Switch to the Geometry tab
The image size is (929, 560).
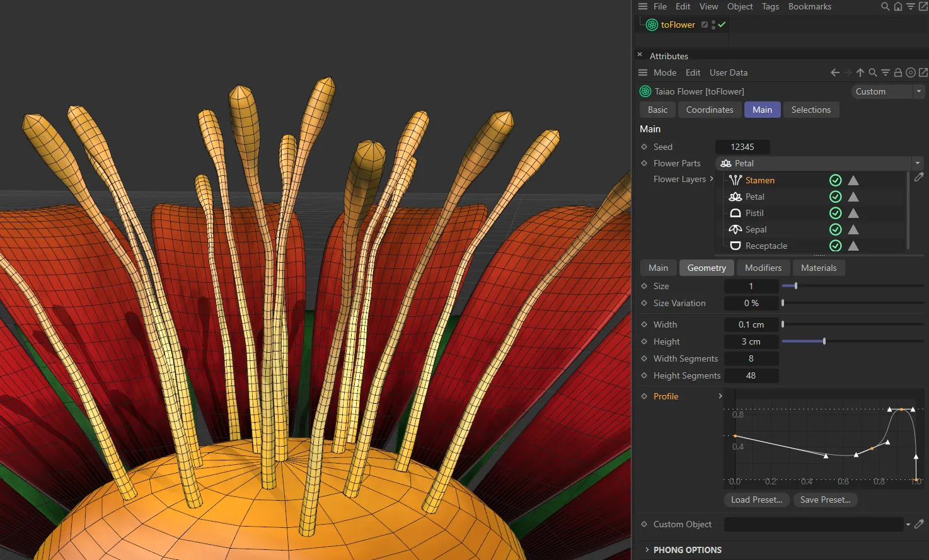[706, 267]
